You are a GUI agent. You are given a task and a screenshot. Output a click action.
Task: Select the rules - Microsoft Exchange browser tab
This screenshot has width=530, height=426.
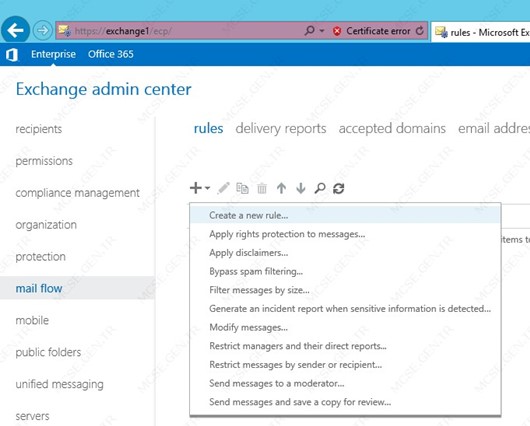pyautogui.click(x=481, y=32)
